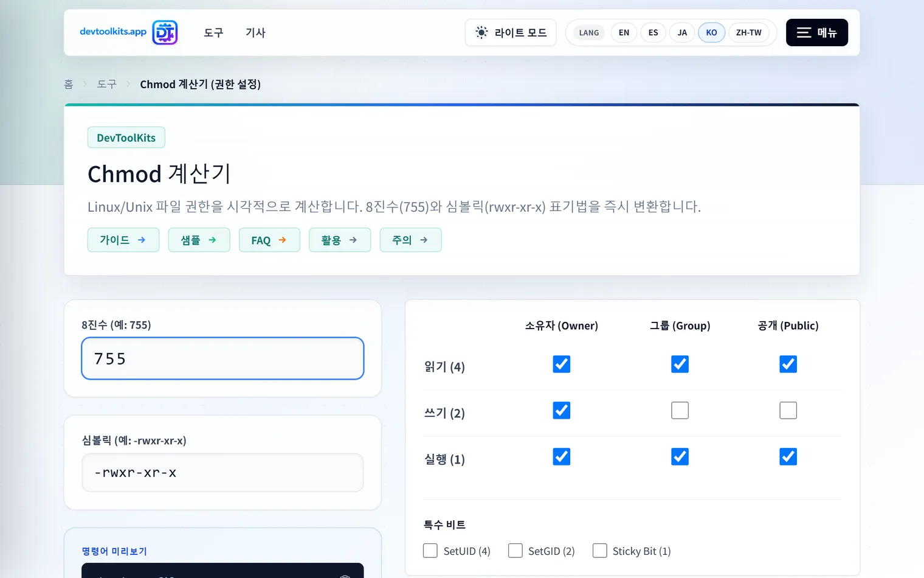Click the 실행 (1) row label
This screenshot has height=578, width=924.
pos(444,459)
